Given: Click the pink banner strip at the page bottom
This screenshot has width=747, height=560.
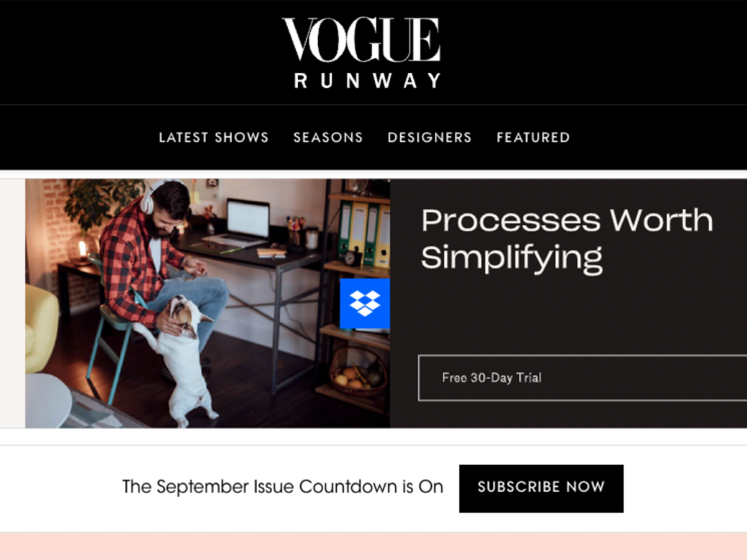Looking at the screenshot, I should tap(374, 546).
